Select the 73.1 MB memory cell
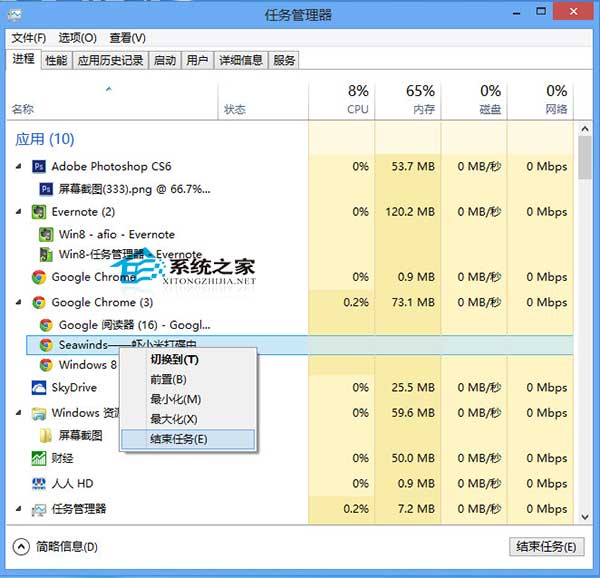The width and height of the screenshot is (600, 578). [413, 303]
